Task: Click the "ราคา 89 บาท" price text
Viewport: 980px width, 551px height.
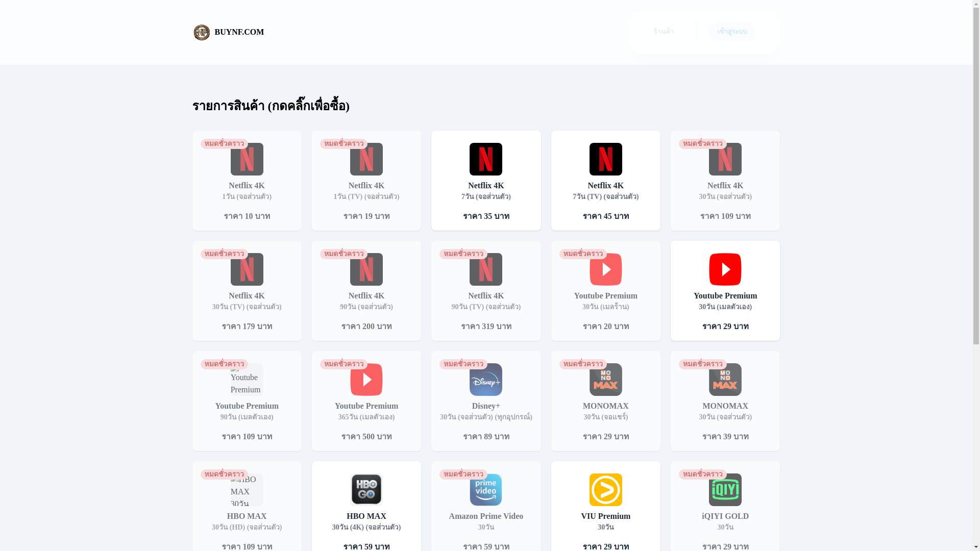Action: coord(486,437)
